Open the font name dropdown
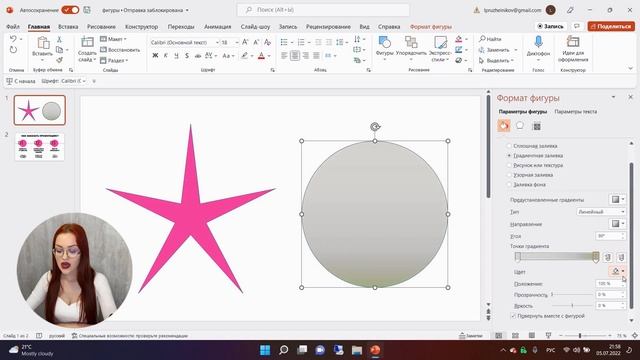Screen dimensions: 640x360 [217, 42]
